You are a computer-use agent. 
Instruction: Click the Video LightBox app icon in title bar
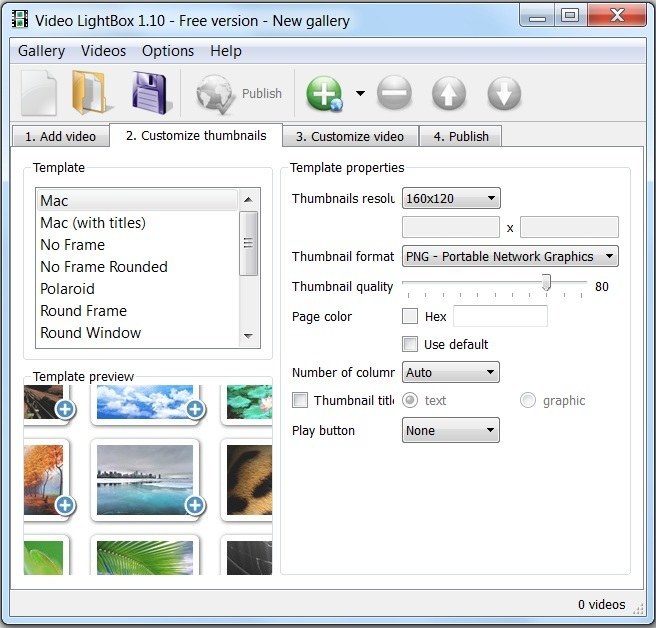[x=20, y=19]
